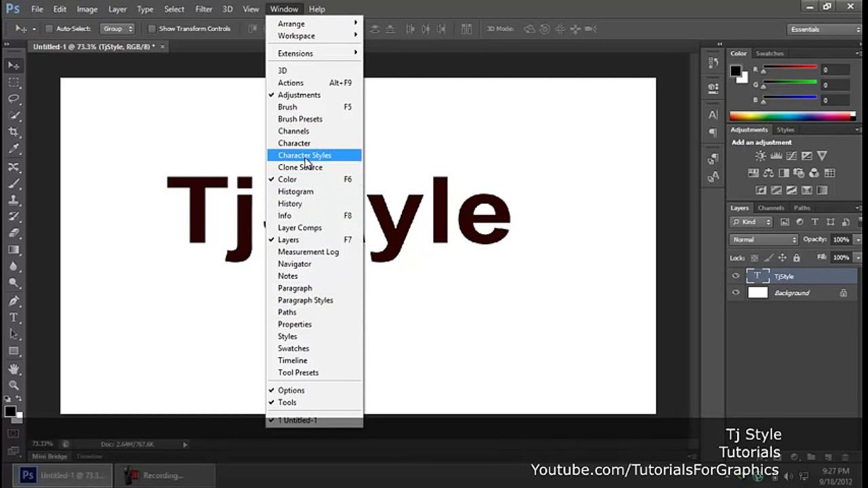This screenshot has height=488, width=868.
Task: Open the collapsed Character panel icon
Action: (x=713, y=115)
